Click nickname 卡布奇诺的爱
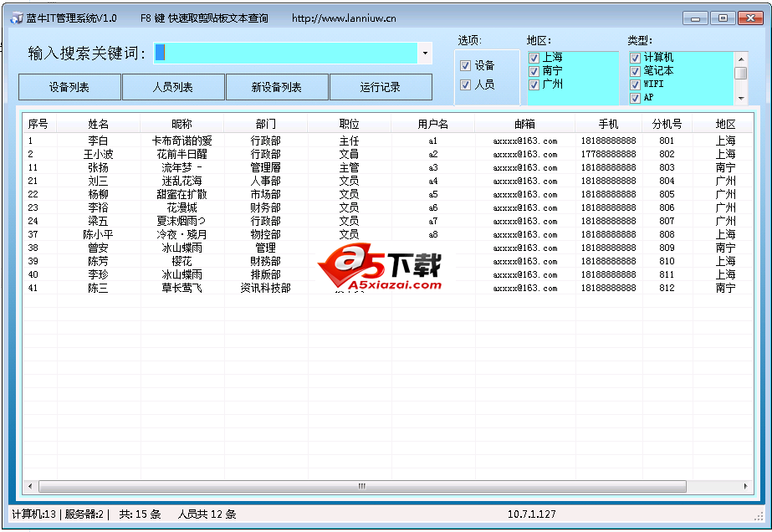Viewport: 772px width, 532px height. (x=181, y=141)
